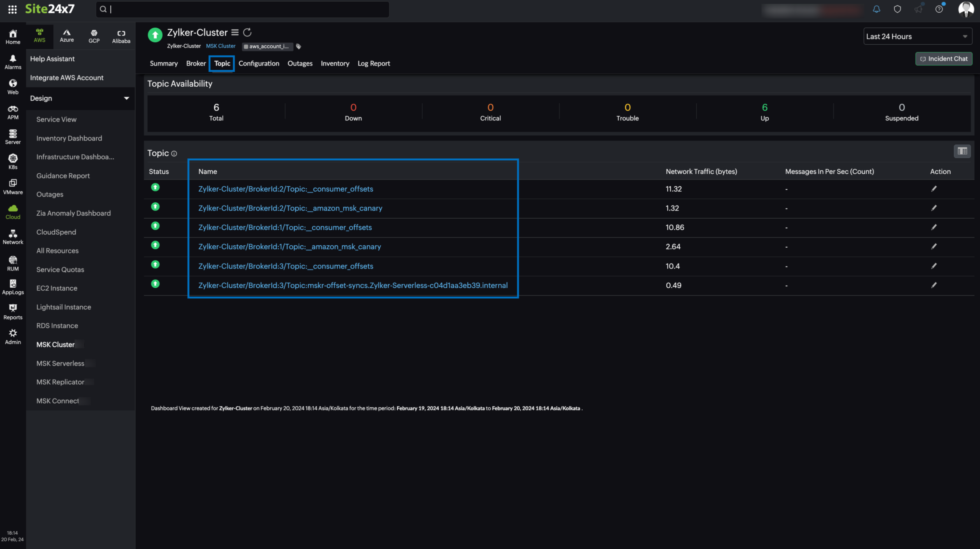The image size is (980, 549).
Task: Collapse the Design section in the sidebar
Action: (126, 98)
